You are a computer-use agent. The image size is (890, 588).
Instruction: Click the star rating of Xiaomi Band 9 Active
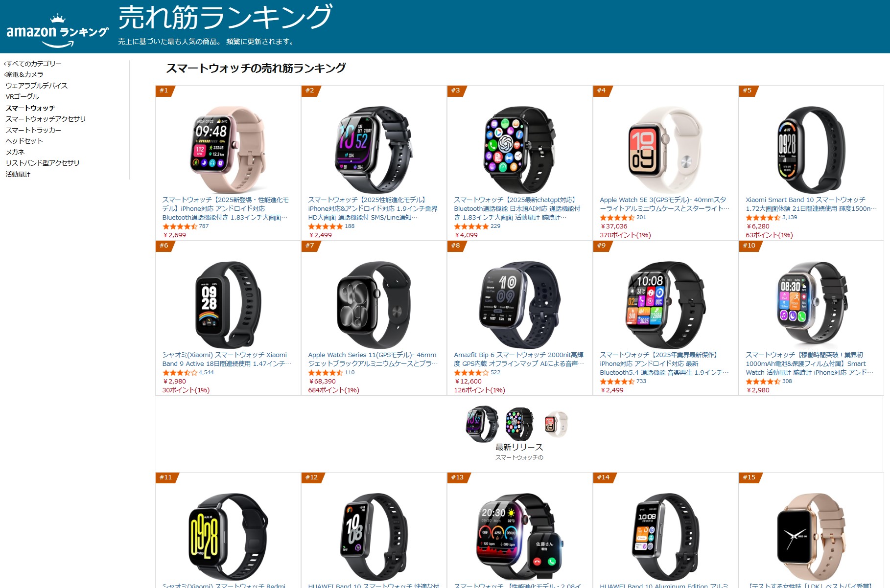180,373
